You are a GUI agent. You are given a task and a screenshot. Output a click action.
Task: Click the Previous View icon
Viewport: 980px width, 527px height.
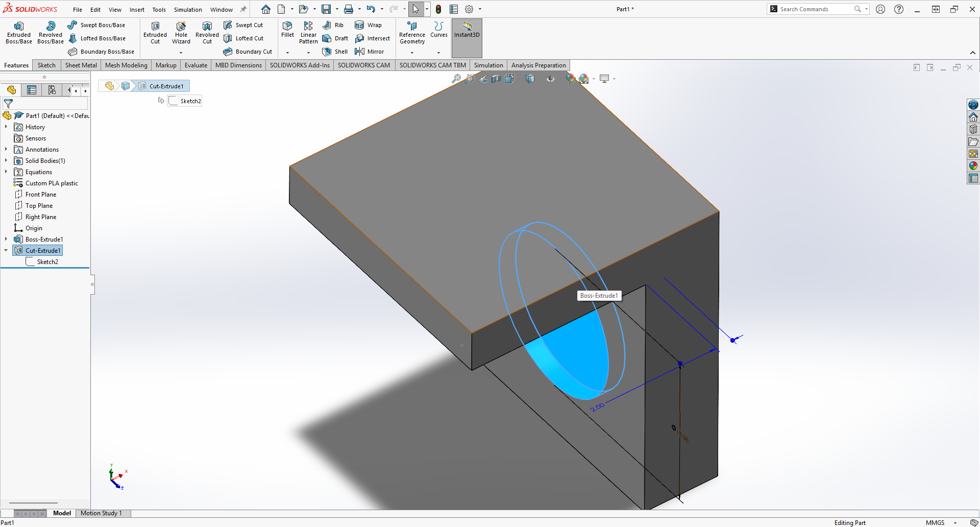point(483,79)
